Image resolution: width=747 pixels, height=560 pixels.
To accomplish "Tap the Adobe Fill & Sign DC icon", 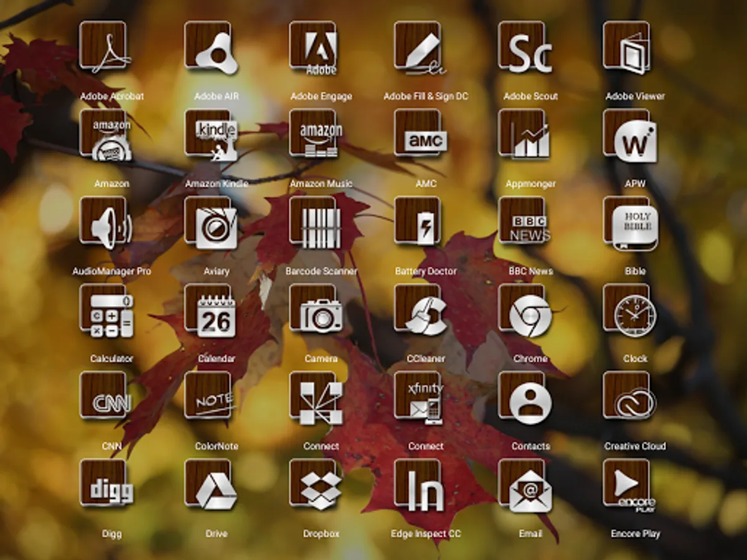I will point(420,47).
